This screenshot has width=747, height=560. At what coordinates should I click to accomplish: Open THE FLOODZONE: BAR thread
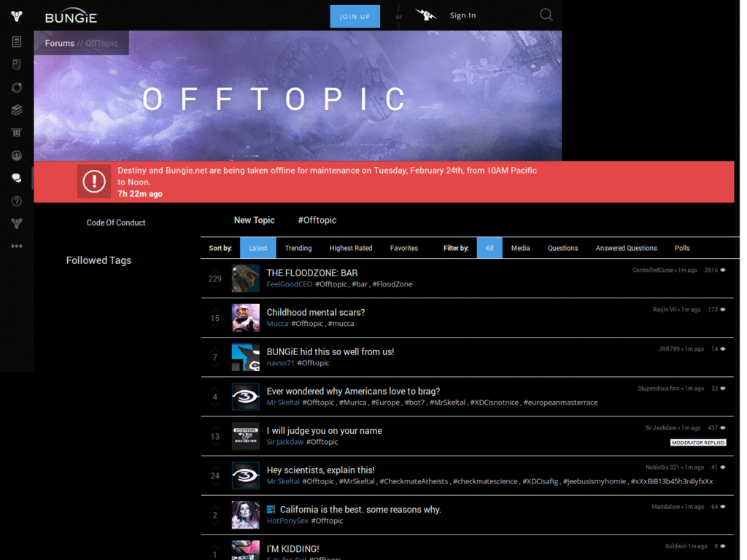[312, 273]
